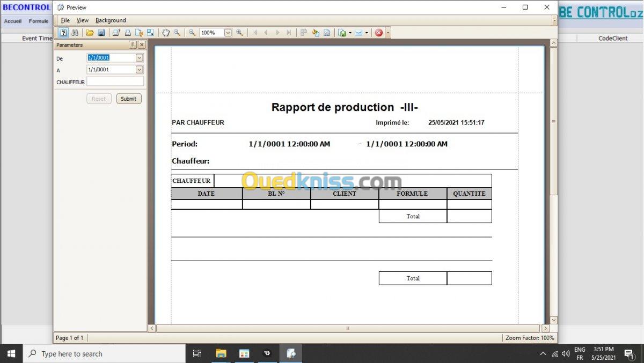Click the Zoom Out magnifier icon
The height and width of the screenshot is (363, 644).
pyautogui.click(x=192, y=33)
